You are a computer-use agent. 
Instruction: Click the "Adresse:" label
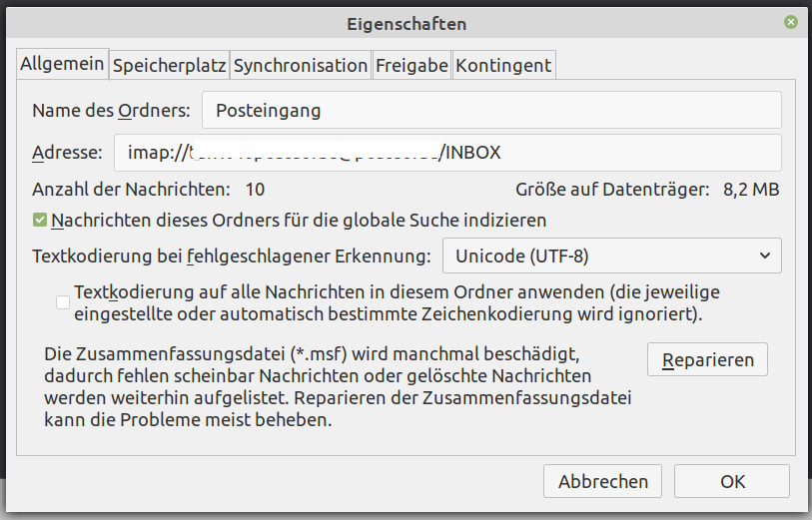point(67,153)
